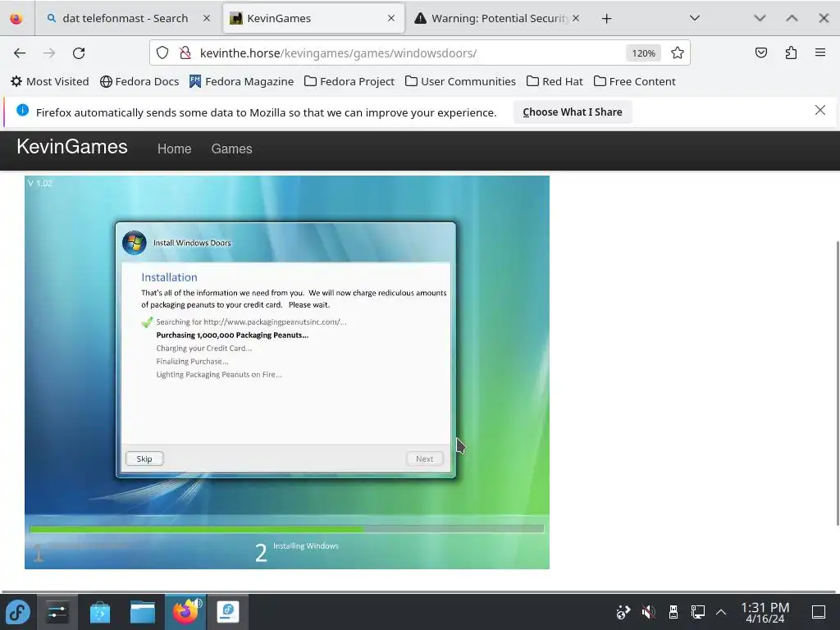
Task: Open the Games nav link
Action: 231,149
